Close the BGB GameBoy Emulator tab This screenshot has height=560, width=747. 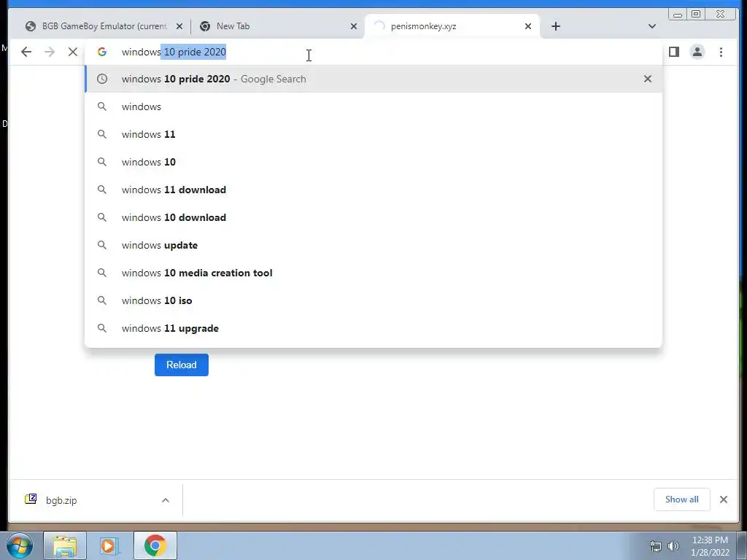pyautogui.click(x=179, y=26)
